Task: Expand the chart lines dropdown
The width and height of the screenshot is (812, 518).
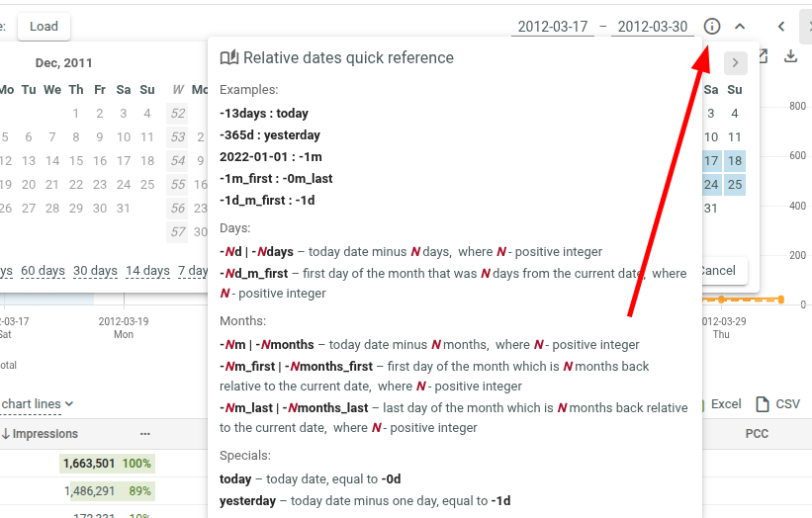Action: click(x=38, y=403)
